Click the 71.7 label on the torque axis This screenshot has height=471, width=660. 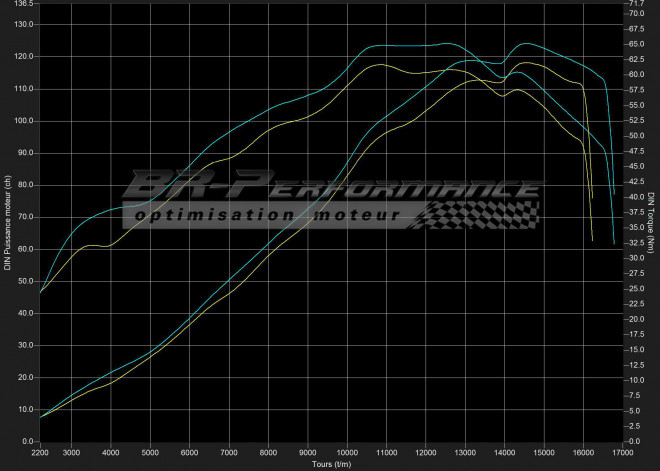click(x=634, y=4)
